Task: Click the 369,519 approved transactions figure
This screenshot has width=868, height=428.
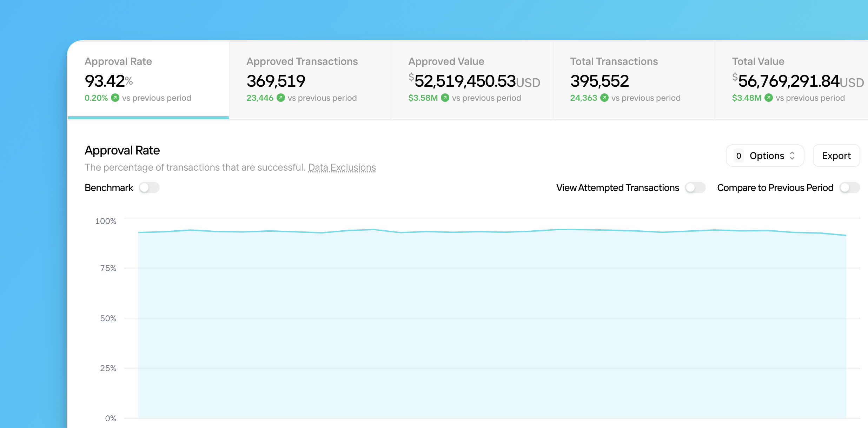Action: pos(276,81)
